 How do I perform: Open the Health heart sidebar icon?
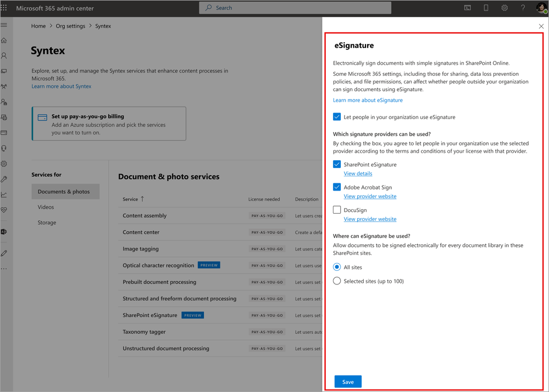tap(4, 210)
